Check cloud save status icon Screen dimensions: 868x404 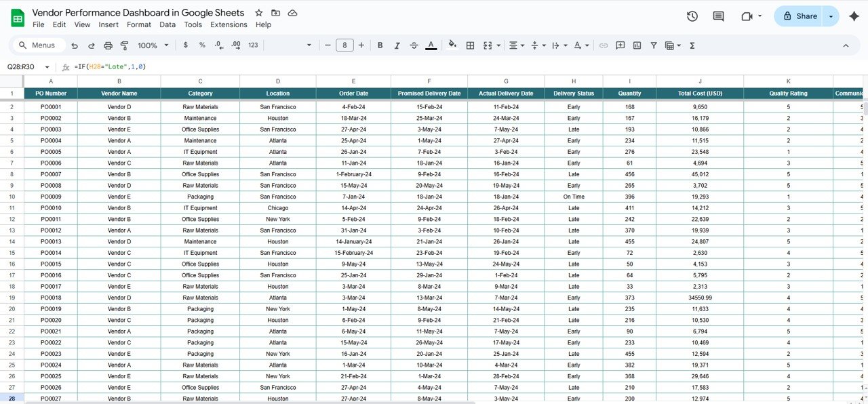292,13
